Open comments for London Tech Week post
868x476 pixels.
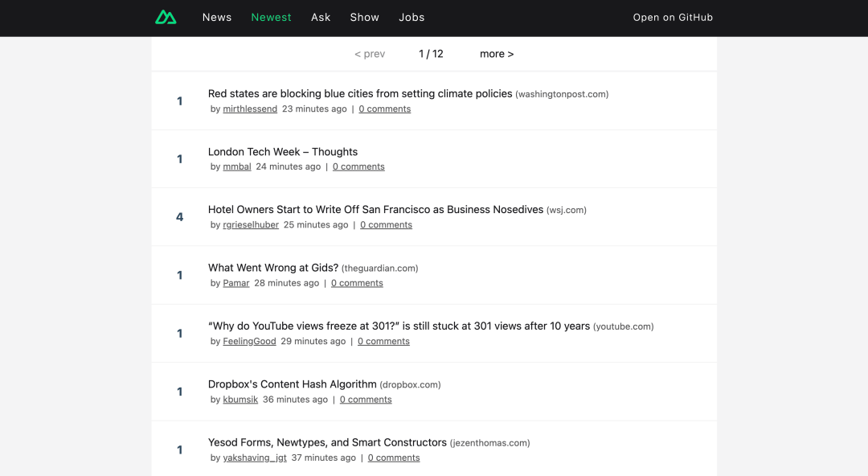358,167
